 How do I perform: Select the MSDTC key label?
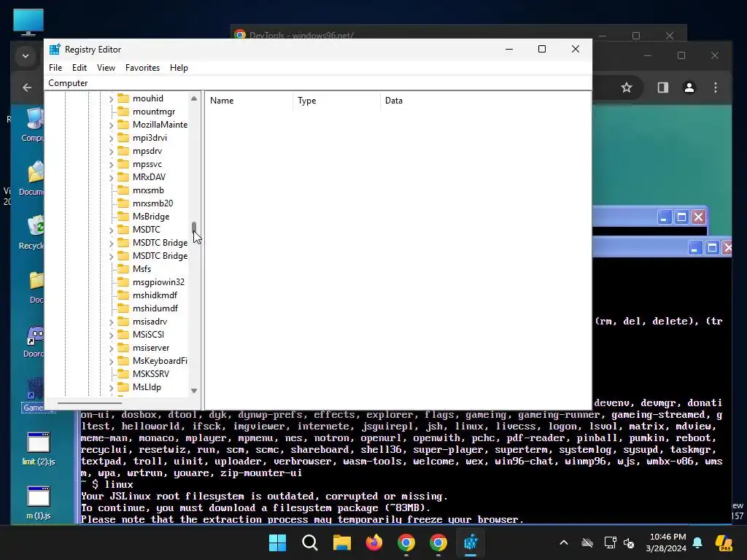(x=146, y=230)
